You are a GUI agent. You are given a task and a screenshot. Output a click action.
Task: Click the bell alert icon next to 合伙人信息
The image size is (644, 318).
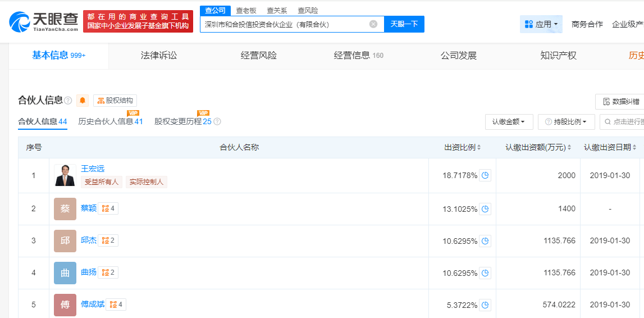pos(83,100)
